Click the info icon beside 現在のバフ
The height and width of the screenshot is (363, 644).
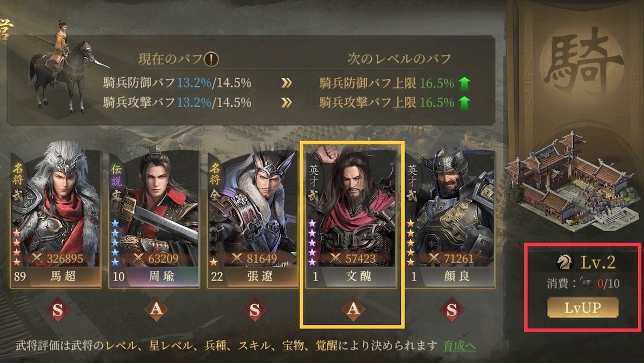coord(212,59)
